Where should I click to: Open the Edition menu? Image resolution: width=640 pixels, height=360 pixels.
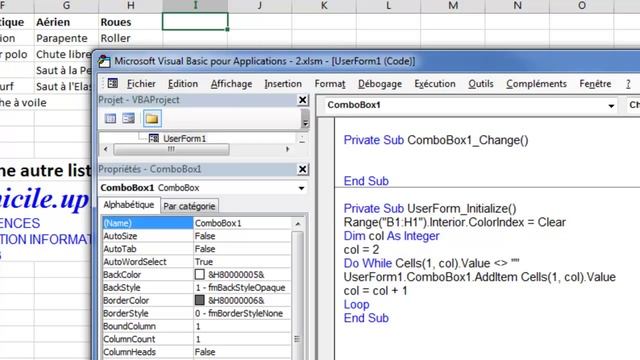click(x=183, y=84)
